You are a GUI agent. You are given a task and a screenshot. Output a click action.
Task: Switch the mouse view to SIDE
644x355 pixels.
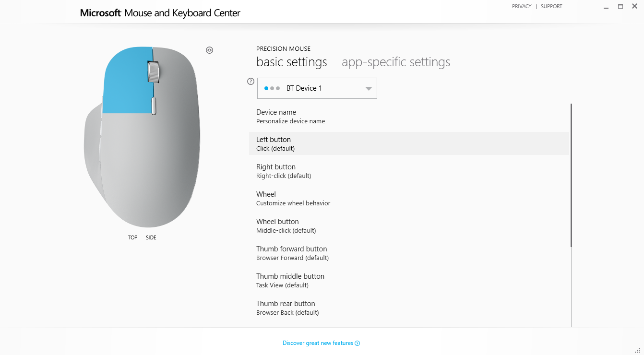(151, 237)
